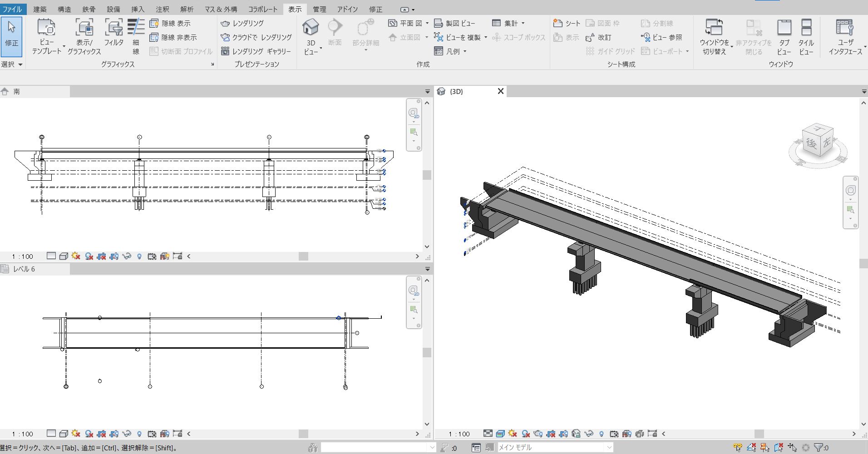Select the 細線 thin lines tool
Image resolution: width=868 pixels, height=454 pixels.
point(136,28)
